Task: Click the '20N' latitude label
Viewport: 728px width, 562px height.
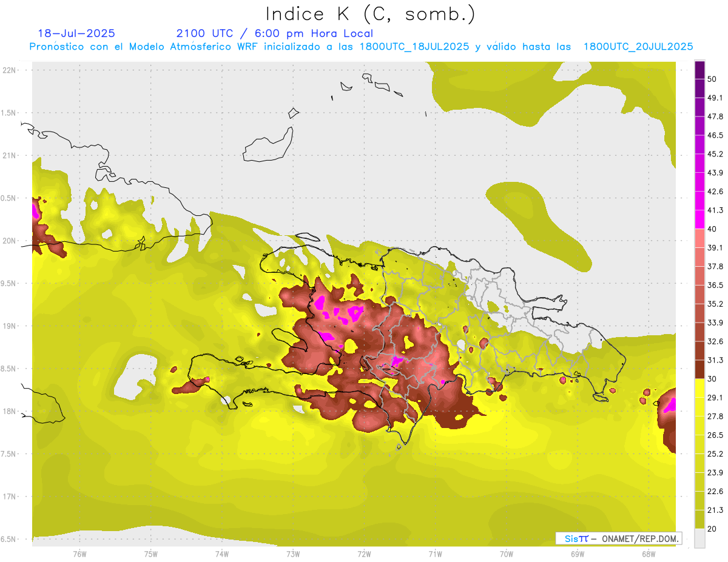Action: tap(8, 241)
